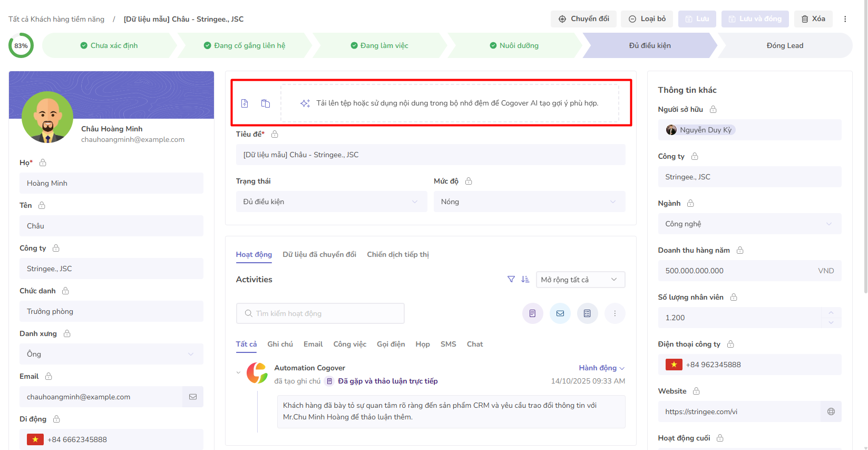
Task: Click the sort activities icon
Action: coord(525,279)
